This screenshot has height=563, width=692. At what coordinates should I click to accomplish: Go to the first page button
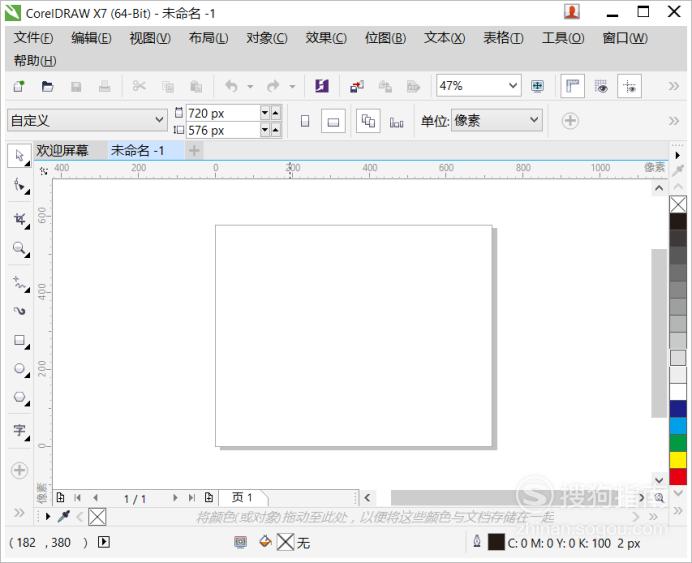tap(78, 498)
